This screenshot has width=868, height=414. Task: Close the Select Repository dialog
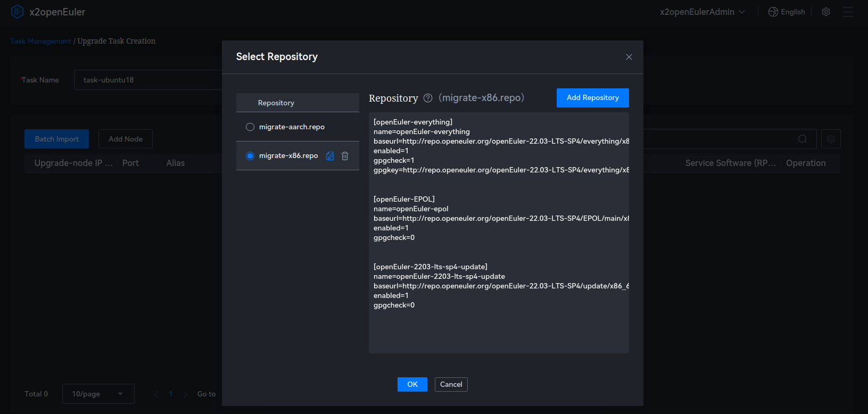[x=629, y=57]
